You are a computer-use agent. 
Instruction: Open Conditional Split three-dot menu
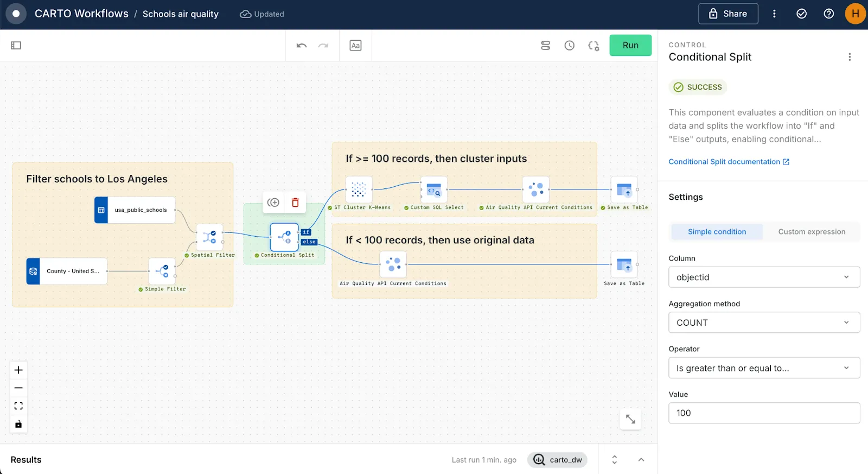[x=849, y=57]
